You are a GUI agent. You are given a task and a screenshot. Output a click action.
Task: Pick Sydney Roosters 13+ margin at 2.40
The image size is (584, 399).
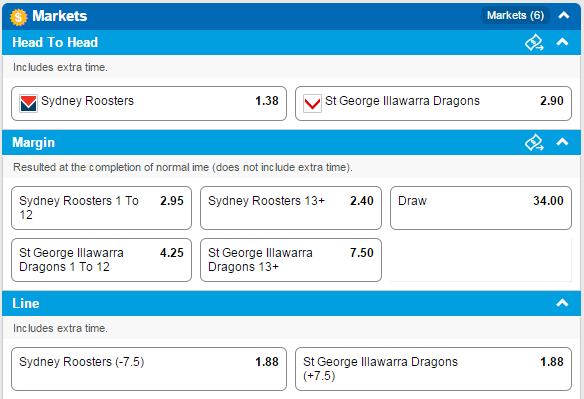click(x=291, y=208)
